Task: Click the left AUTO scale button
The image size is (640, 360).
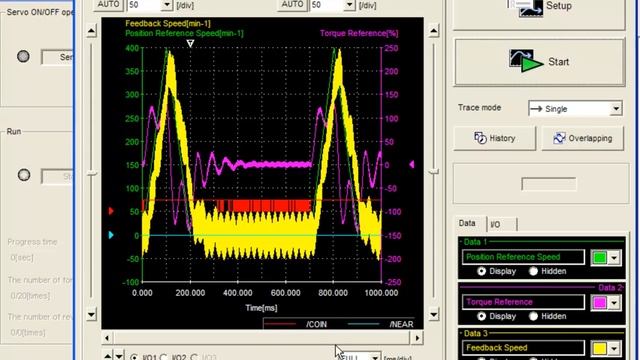Action: click(108, 5)
